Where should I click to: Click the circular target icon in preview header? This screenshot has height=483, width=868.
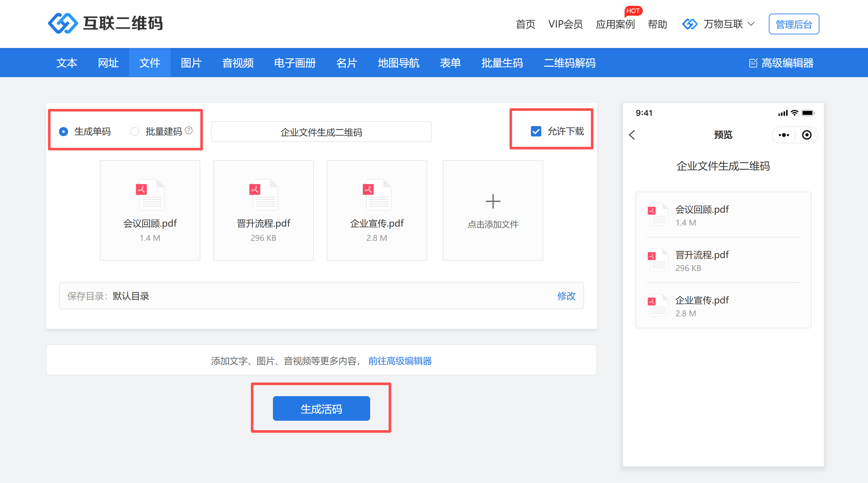tap(806, 135)
